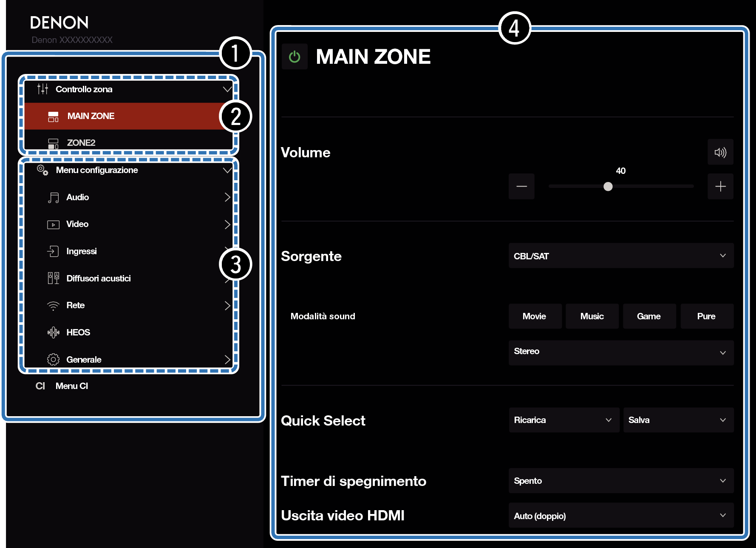Screen dimensions: 756x548
Task: Toggle the MAIN ZONE power button
Action: (x=294, y=57)
